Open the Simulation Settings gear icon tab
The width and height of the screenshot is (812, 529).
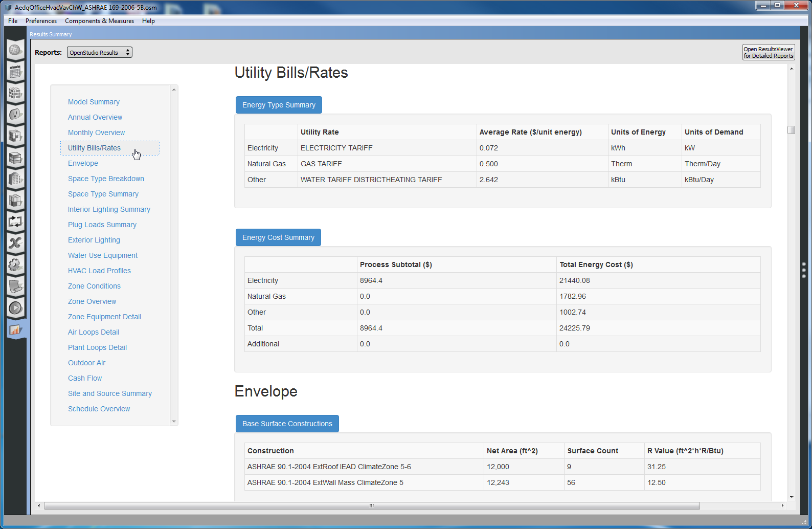[15, 264]
